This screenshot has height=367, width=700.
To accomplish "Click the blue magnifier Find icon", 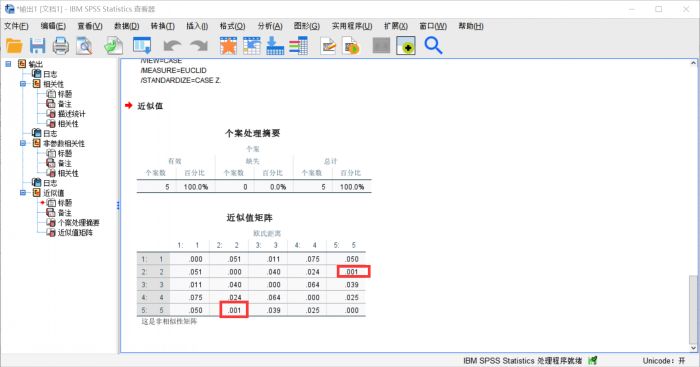I will [x=433, y=46].
